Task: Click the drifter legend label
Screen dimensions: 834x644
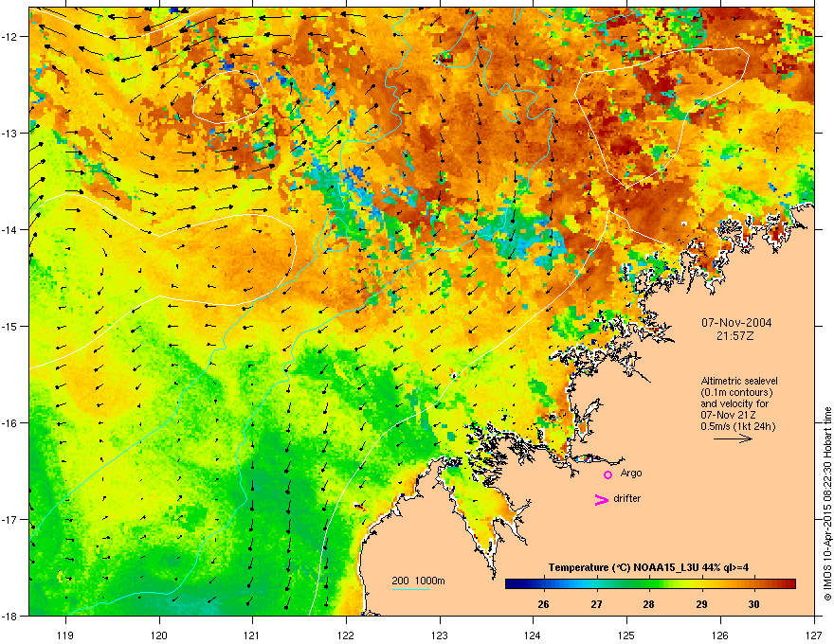Action: click(627, 498)
